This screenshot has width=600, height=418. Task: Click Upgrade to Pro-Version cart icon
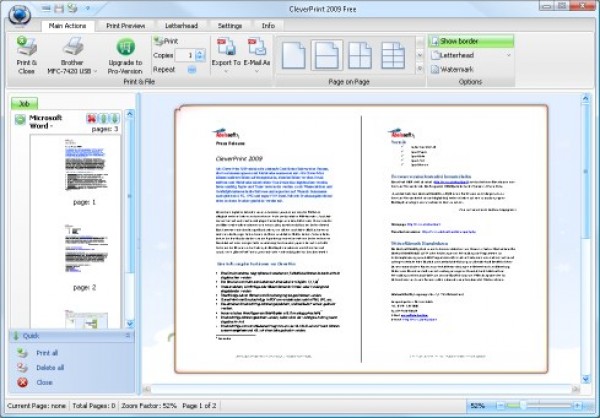126,47
